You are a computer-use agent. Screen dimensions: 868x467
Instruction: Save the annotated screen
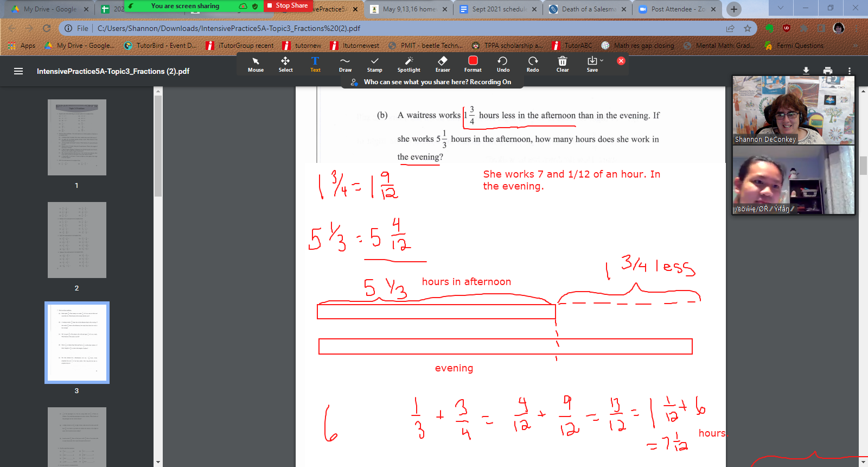(592, 64)
